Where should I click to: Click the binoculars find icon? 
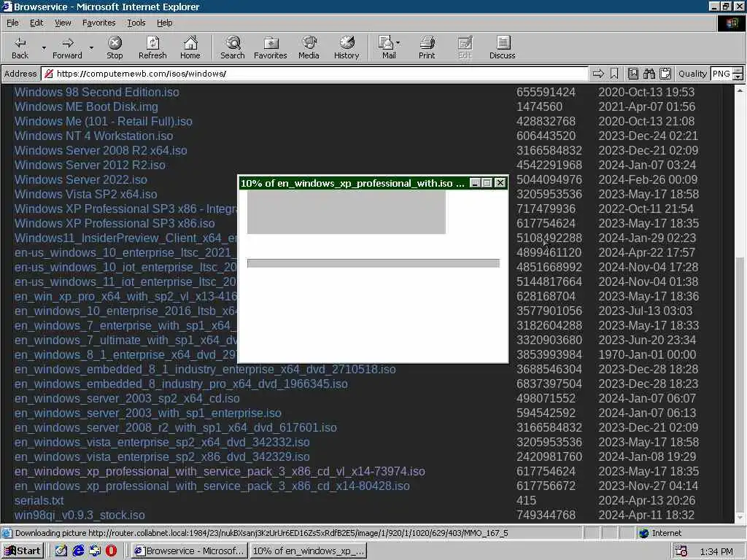click(649, 74)
